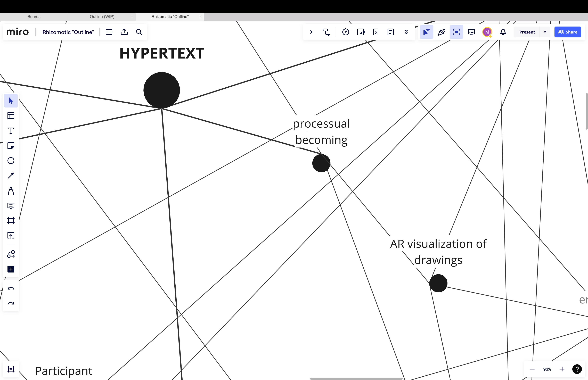Open the diagramming shapes tool

11,254
